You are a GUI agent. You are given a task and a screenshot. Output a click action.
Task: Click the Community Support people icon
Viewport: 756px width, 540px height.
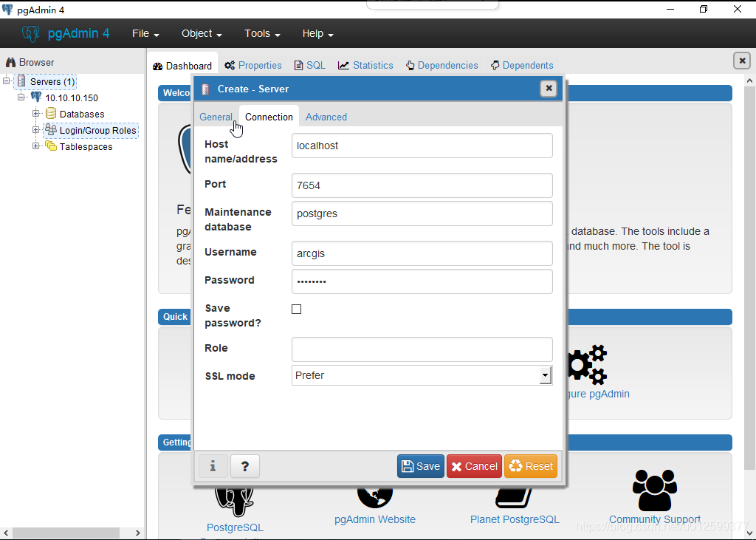pyautogui.click(x=655, y=491)
